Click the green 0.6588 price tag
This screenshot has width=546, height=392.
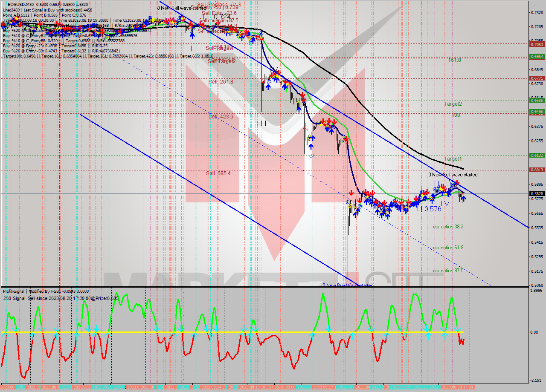(x=536, y=101)
